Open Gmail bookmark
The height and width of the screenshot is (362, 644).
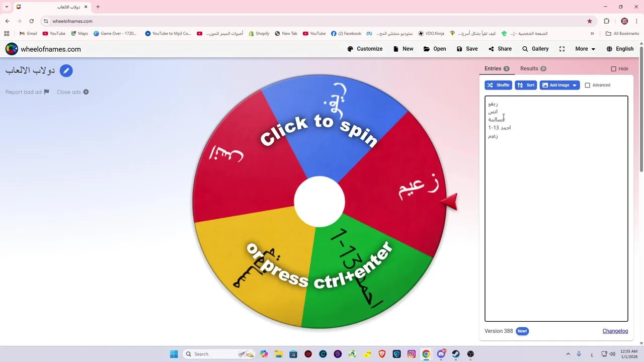click(28, 34)
